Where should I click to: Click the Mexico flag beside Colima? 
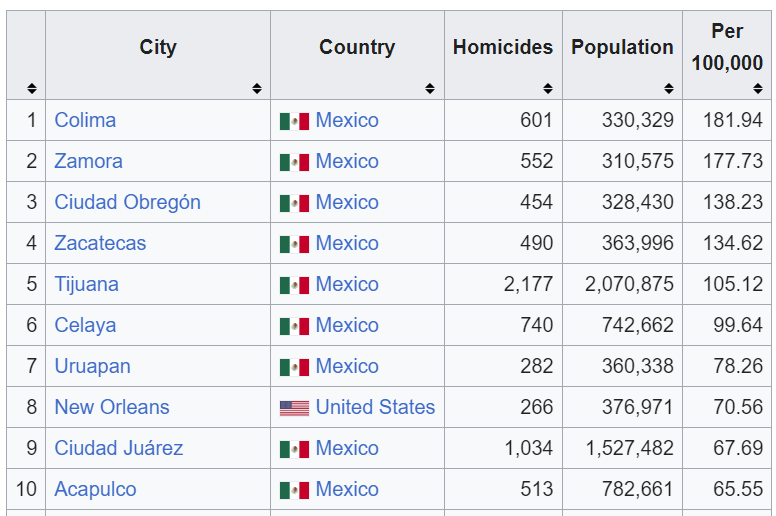pos(294,121)
